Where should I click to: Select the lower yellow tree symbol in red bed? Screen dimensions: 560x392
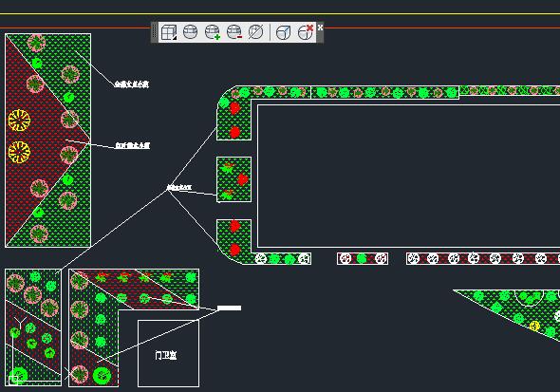[19, 153]
